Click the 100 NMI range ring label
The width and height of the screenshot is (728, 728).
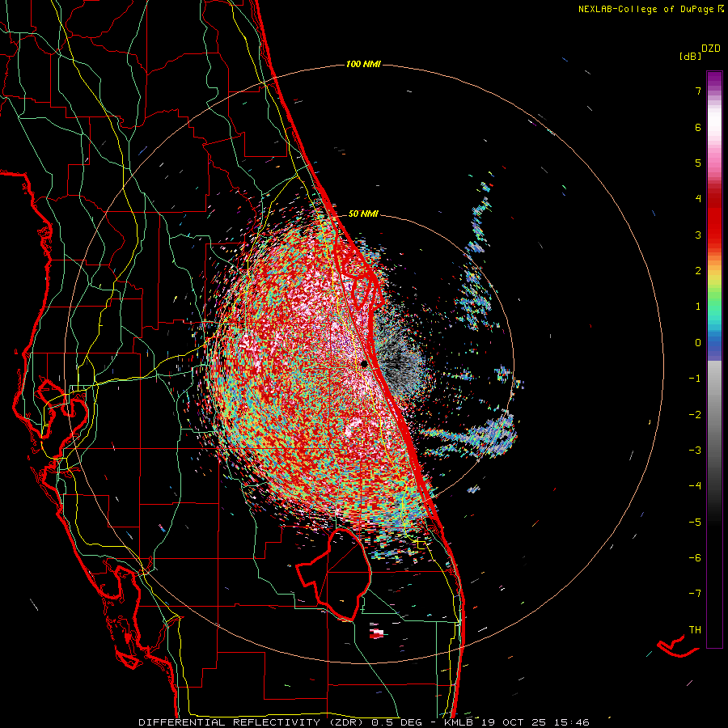pyautogui.click(x=363, y=64)
